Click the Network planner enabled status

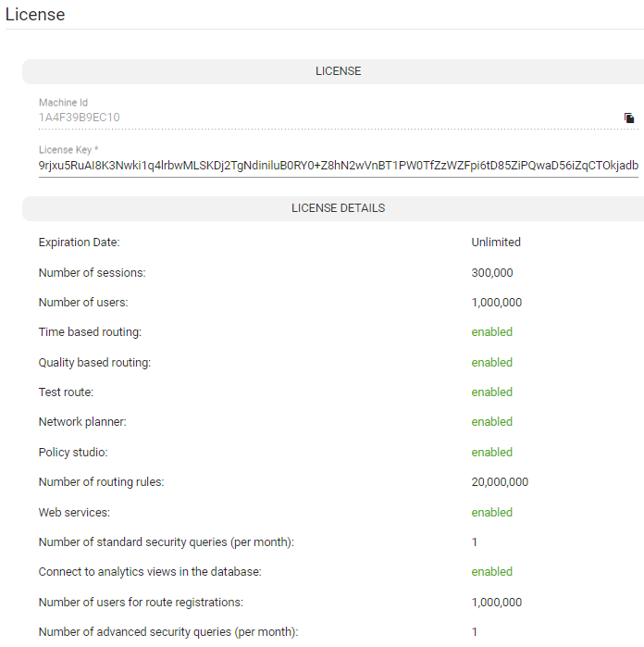[491, 422]
